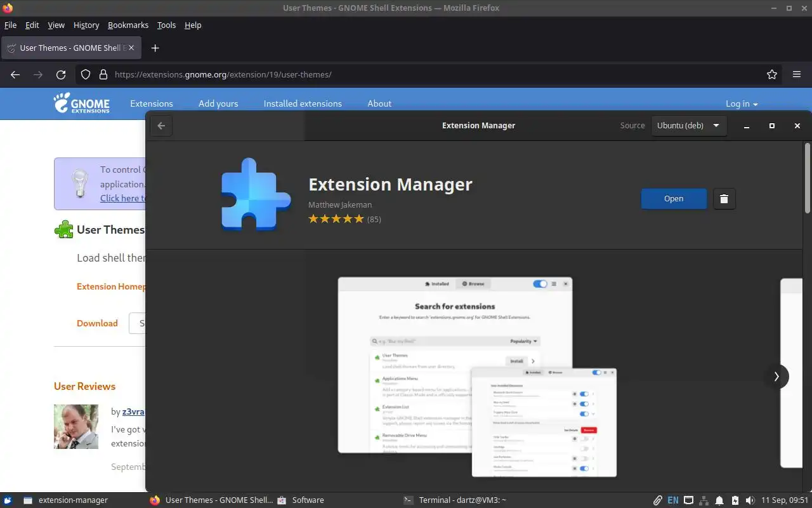
Task: Click the User Reviews heading
Action: pos(84,386)
